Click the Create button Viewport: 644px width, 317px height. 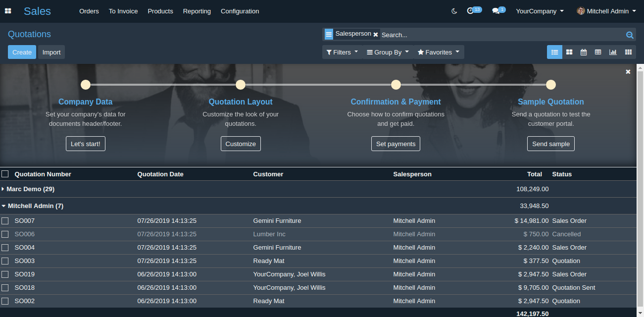22,52
